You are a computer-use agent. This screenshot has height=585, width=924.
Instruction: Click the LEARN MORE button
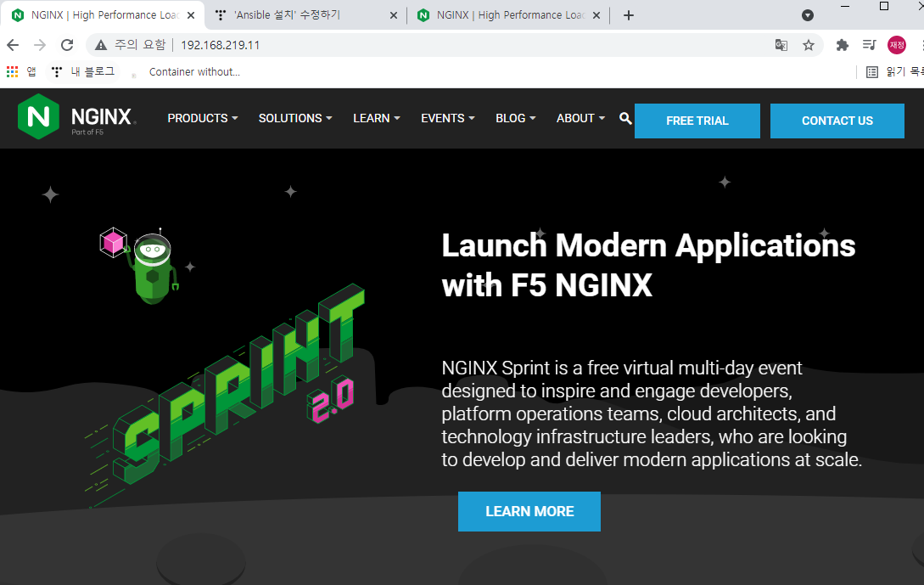pos(529,511)
